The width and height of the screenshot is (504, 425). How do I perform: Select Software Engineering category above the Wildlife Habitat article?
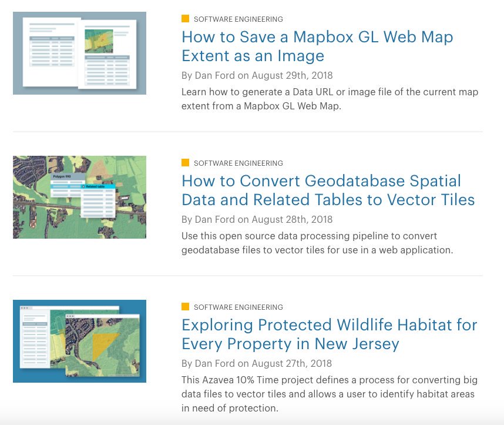[x=238, y=307]
